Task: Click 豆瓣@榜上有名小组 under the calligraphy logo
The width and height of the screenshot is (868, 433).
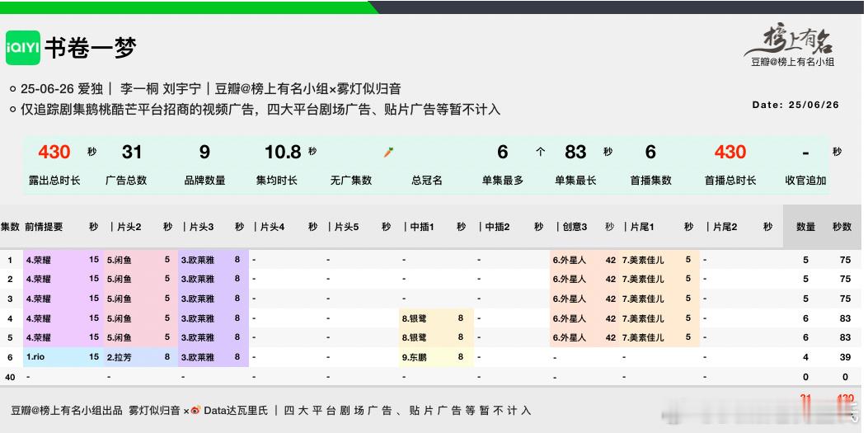Action: pos(792,62)
